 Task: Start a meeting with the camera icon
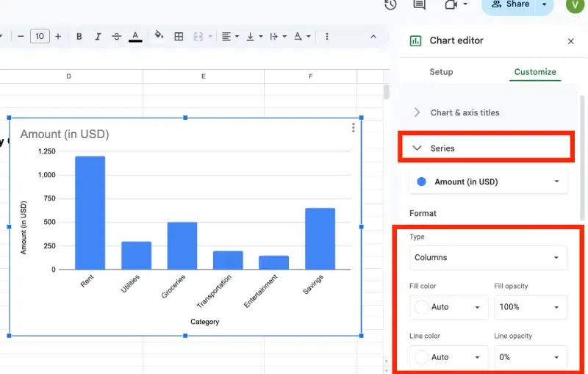click(451, 4)
